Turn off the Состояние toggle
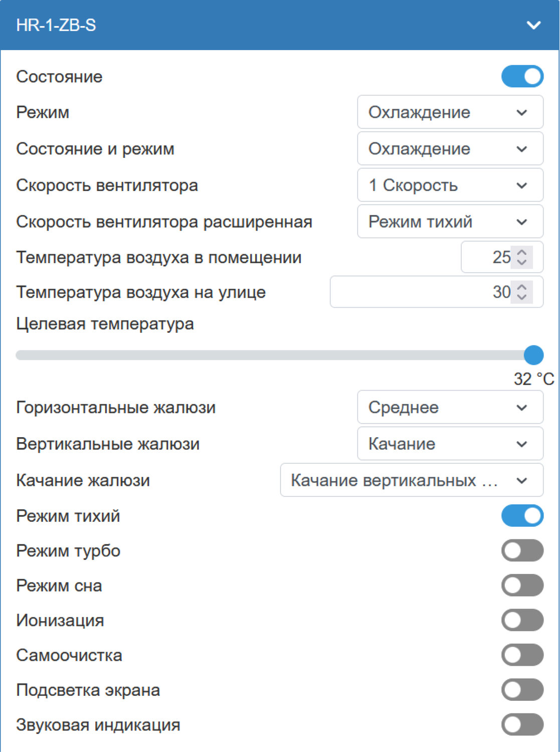 click(522, 76)
